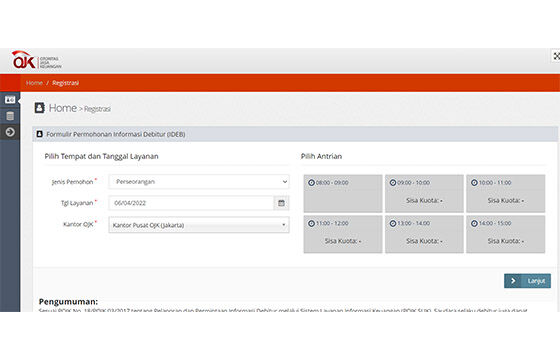The width and height of the screenshot is (560, 360).
Task: Click the Pengumuman heading text
Action: [x=68, y=301]
